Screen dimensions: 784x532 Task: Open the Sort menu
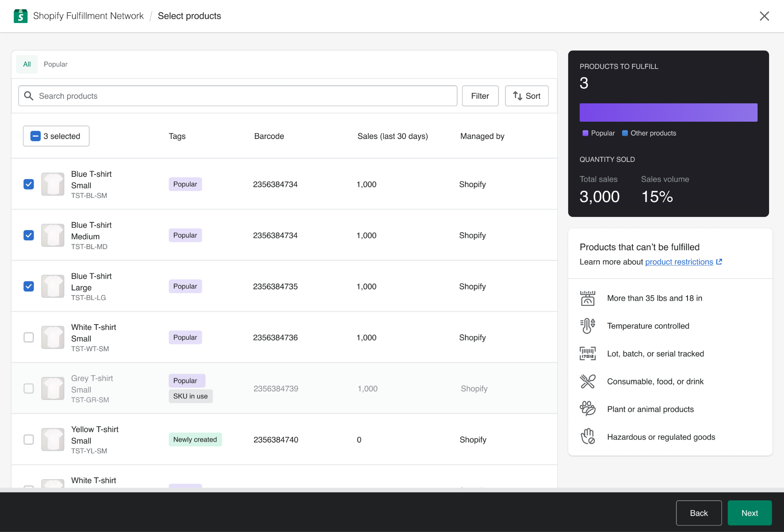click(x=527, y=96)
